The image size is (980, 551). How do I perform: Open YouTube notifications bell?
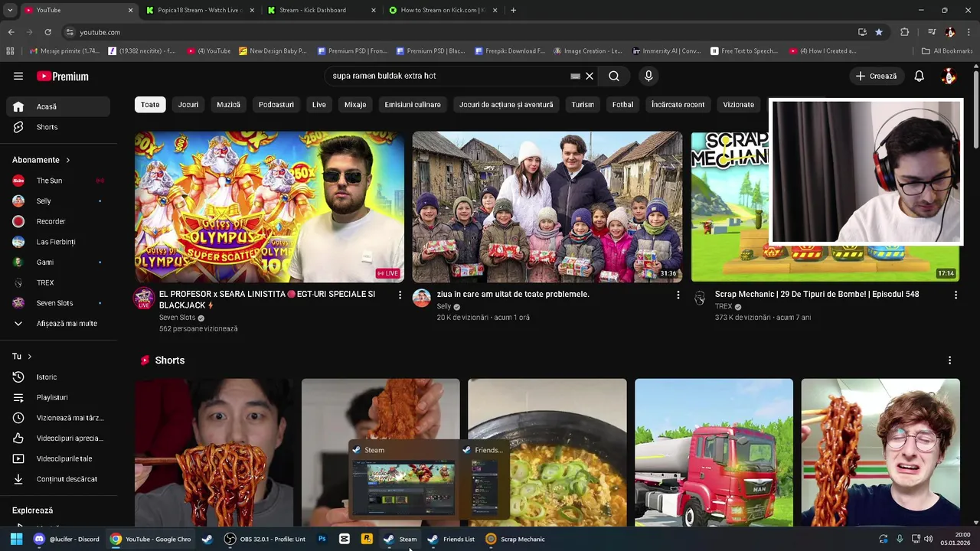pyautogui.click(x=919, y=76)
